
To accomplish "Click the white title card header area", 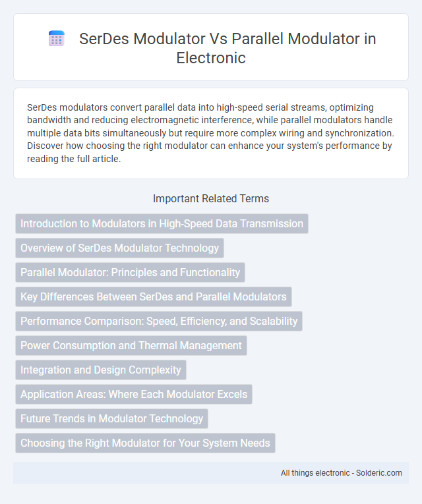I will (x=211, y=47).
